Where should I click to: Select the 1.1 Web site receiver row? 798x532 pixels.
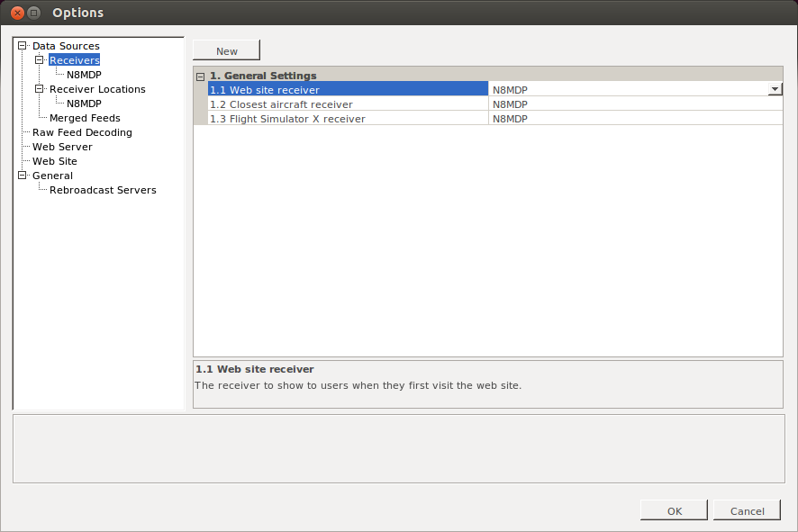pos(348,89)
